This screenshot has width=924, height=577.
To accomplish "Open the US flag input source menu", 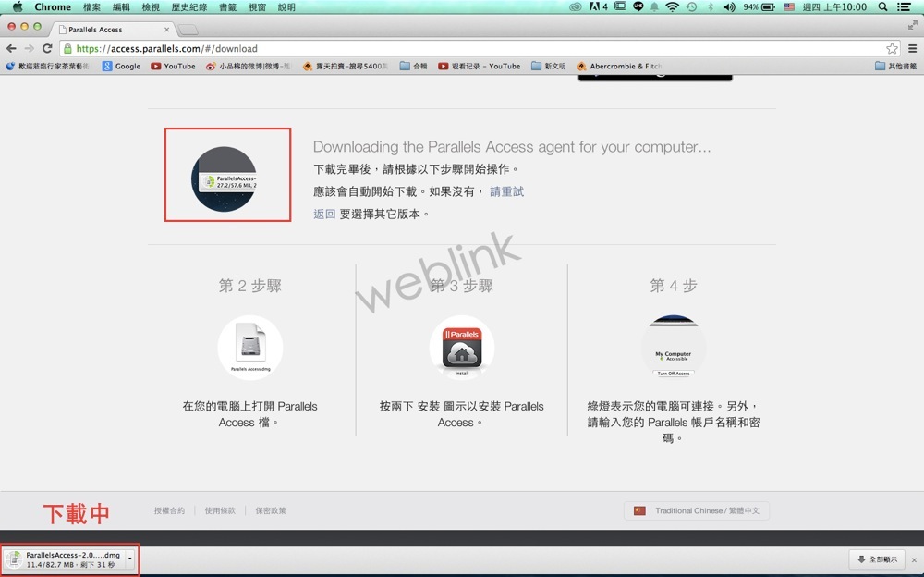I will point(789,7).
